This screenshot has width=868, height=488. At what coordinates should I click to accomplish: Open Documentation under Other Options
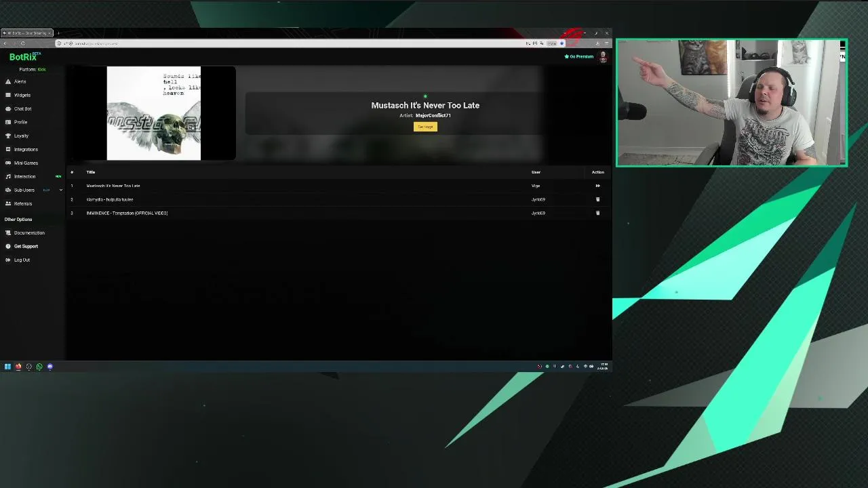click(x=29, y=232)
